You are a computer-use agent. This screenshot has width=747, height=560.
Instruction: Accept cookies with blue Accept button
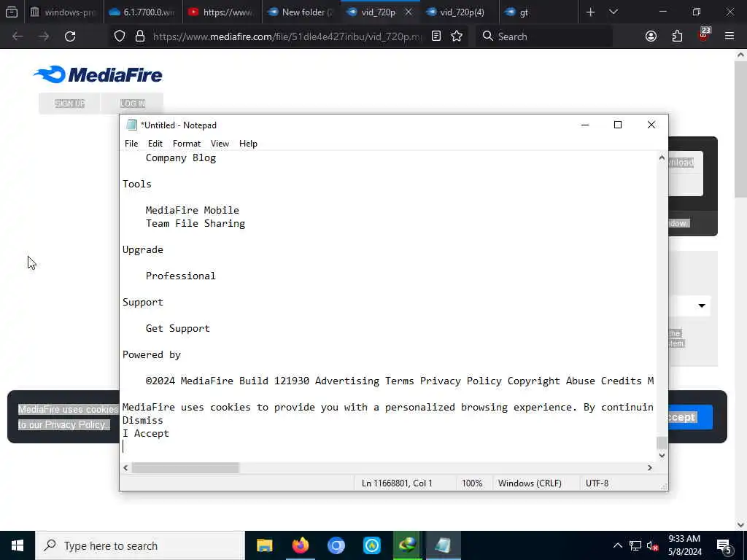point(690,417)
